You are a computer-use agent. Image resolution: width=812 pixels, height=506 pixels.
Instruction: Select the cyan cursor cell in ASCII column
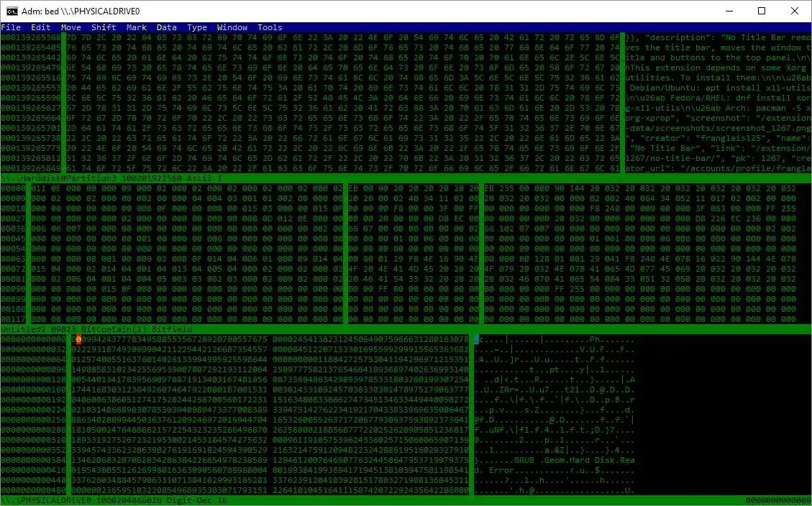tap(477, 339)
